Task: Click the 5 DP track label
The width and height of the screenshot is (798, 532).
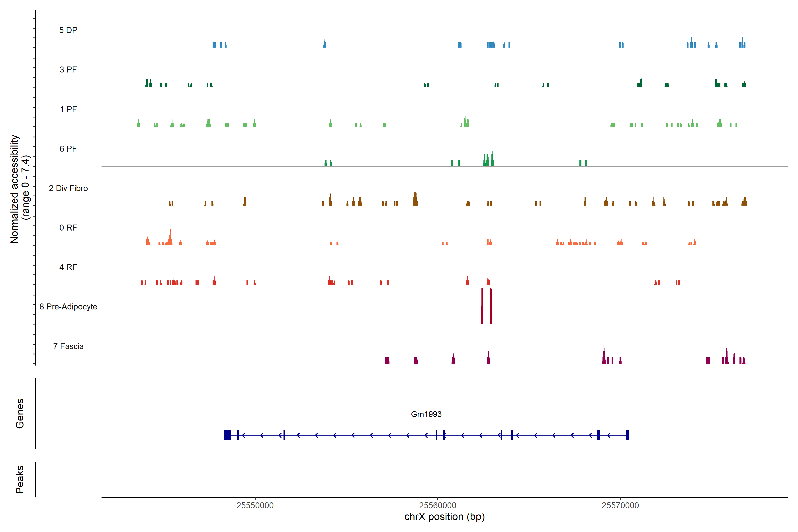Action: 68,30
